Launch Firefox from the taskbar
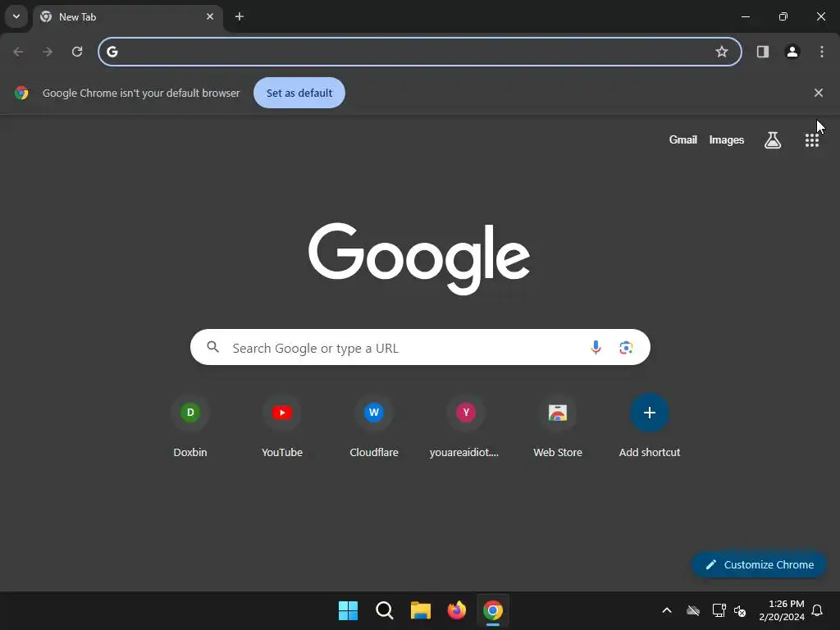 point(456,610)
